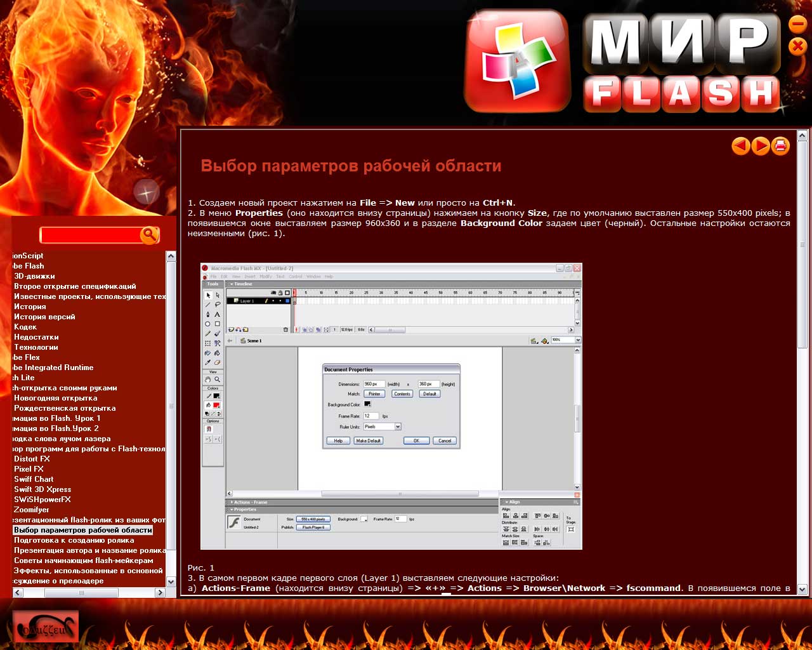Select the 'be Flex' list entry

[26, 357]
